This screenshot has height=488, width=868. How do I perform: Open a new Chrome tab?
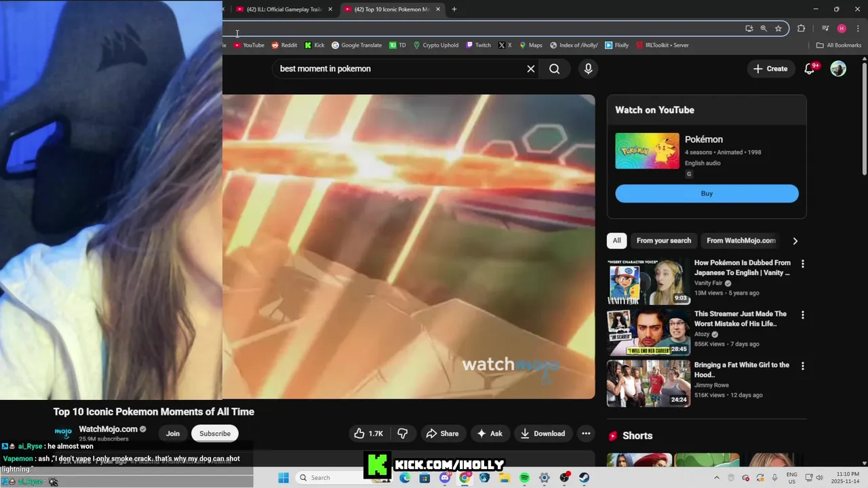point(454,9)
